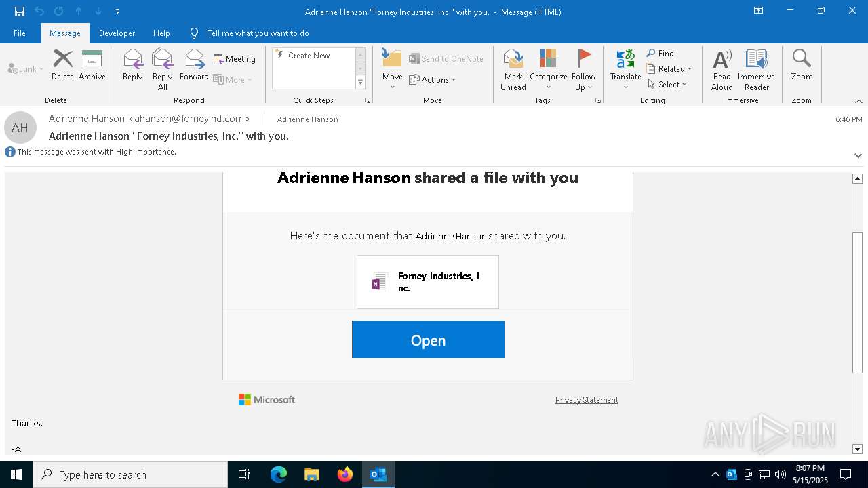Switch to the Developer tab
This screenshot has height=488, width=868.
[117, 33]
